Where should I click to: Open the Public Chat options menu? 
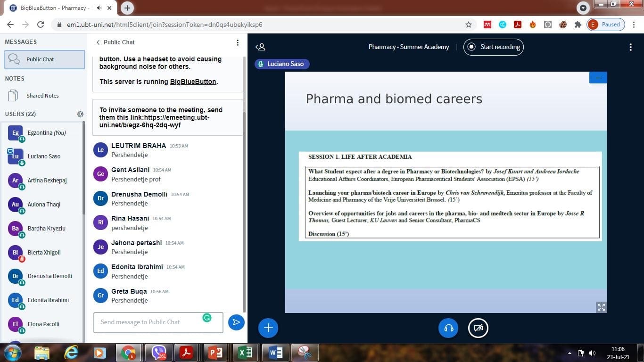238,42
